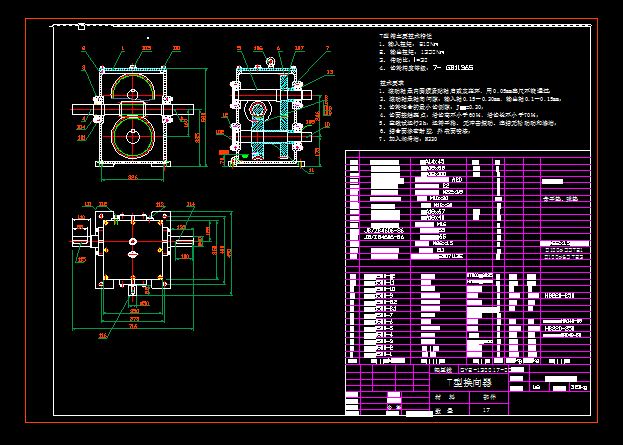The width and height of the screenshot is (623, 445).
Task: Select the 技术要求 heading text
Action: (391, 83)
